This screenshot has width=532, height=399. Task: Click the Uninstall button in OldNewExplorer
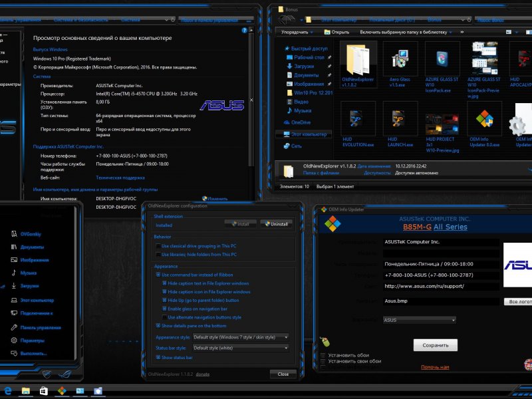tap(276, 224)
